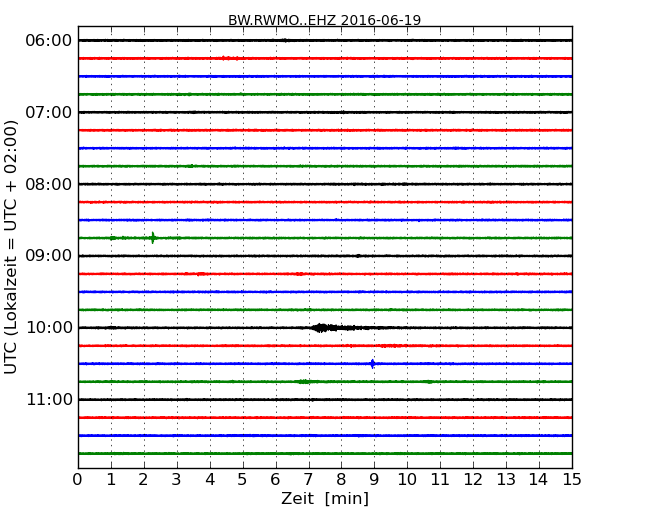The image size is (650, 520).
Task: Click the x-axis tick label 0
Action: [78, 479]
